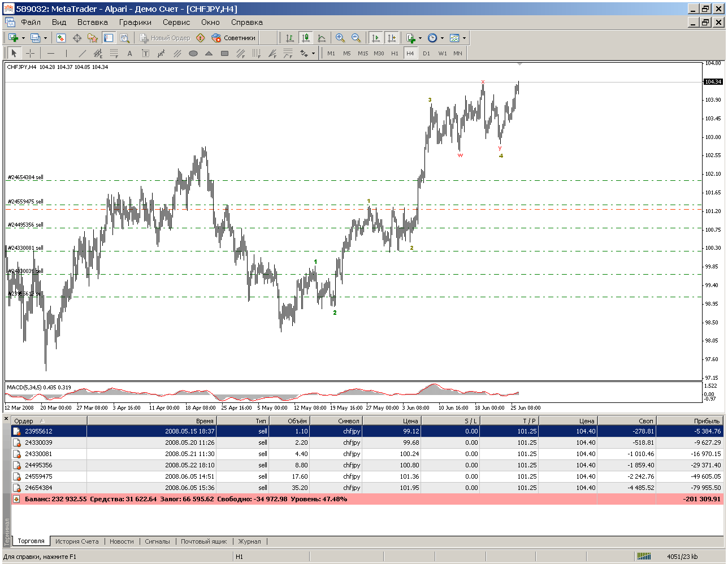
Task: Expand the periods dropdown arrow
Action: [x=442, y=38]
